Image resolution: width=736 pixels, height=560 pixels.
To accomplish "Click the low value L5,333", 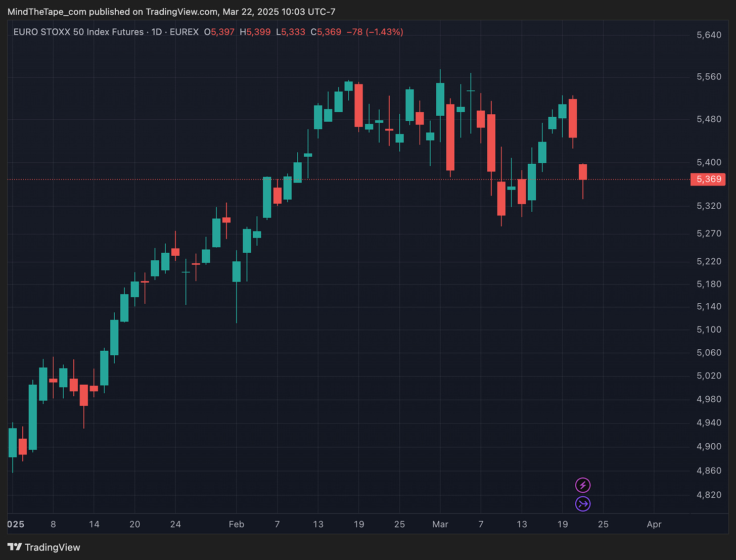I will 291,32.
